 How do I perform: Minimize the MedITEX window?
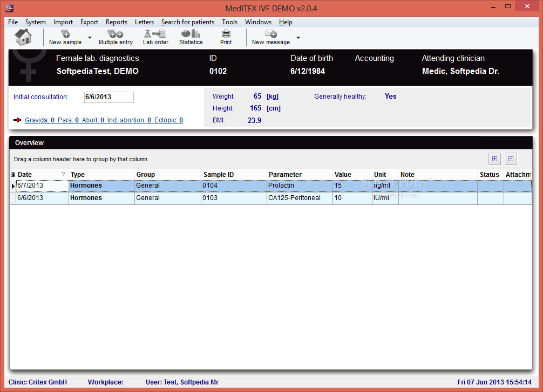pyautogui.click(x=493, y=6)
